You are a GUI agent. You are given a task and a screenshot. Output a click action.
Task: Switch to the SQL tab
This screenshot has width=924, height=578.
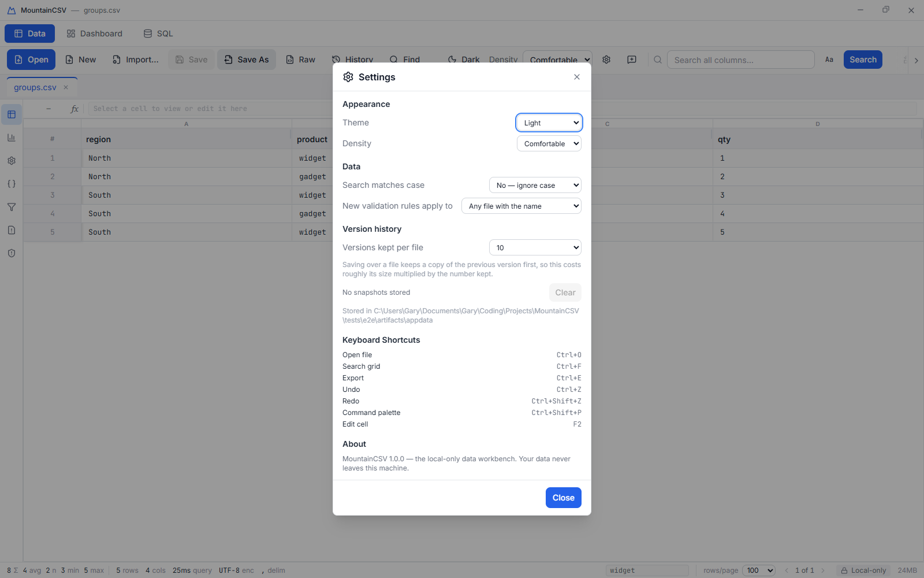tap(158, 34)
